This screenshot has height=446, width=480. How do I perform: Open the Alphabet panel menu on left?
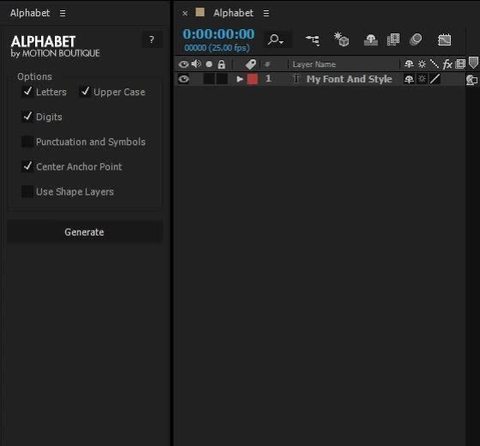tap(62, 13)
